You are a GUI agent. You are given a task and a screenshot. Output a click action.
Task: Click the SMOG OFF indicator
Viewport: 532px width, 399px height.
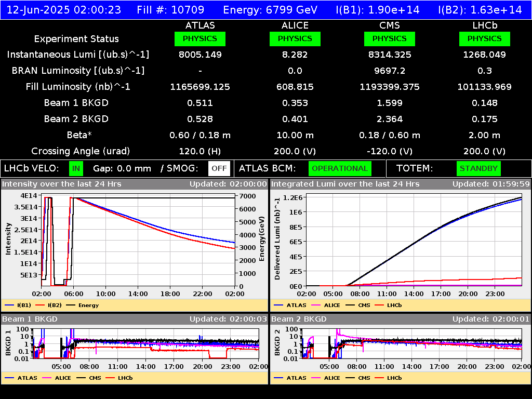tap(219, 169)
